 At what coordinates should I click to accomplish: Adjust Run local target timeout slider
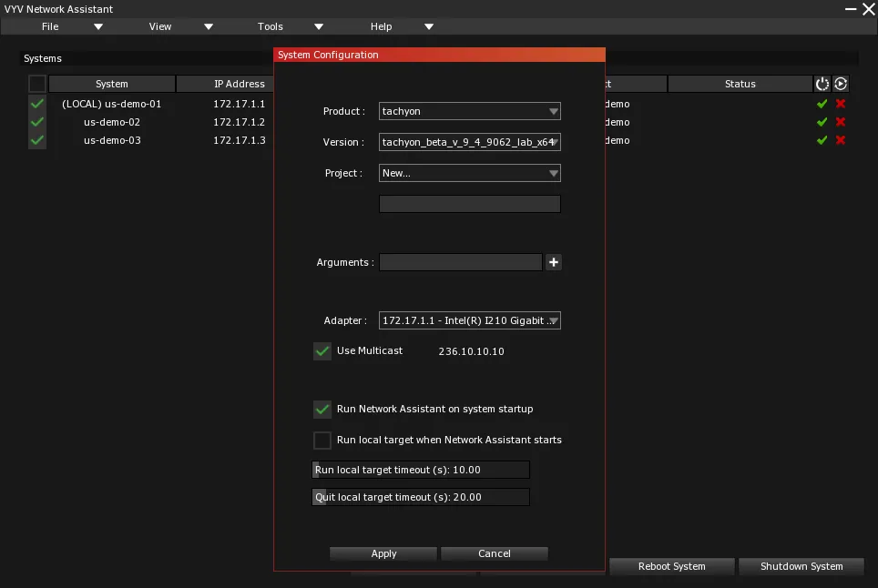(421, 470)
